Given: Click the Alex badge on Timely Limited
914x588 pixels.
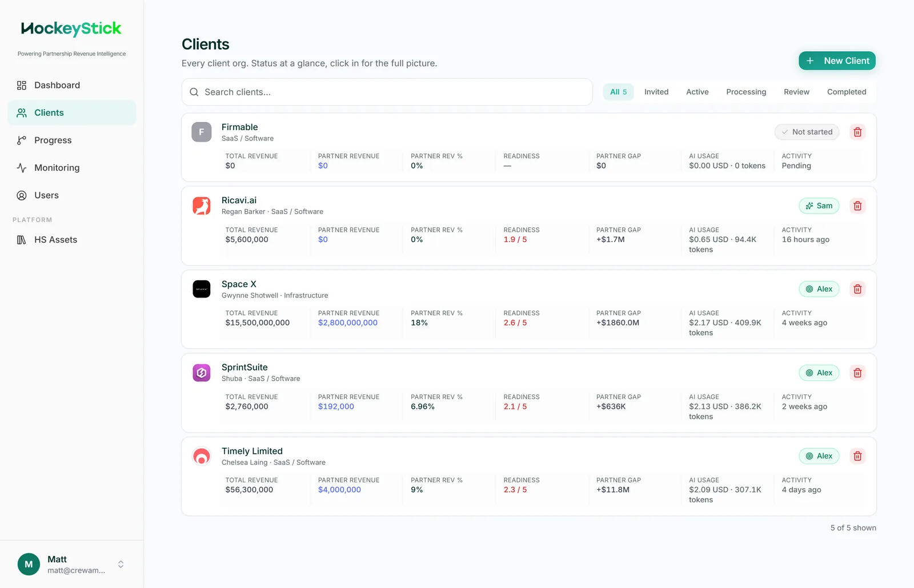Looking at the screenshot, I should 819,456.
